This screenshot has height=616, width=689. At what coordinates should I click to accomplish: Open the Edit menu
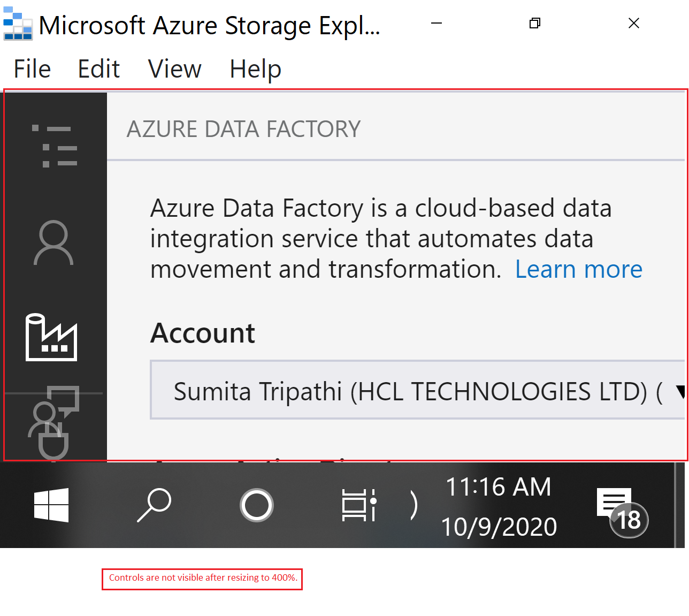(99, 69)
